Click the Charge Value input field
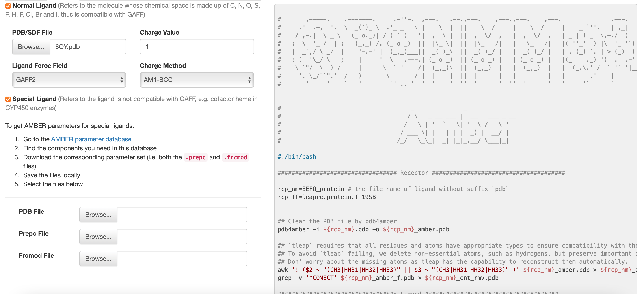Image resolution: width=644 pixels, height=294 pixels. (x=197, y=47)
